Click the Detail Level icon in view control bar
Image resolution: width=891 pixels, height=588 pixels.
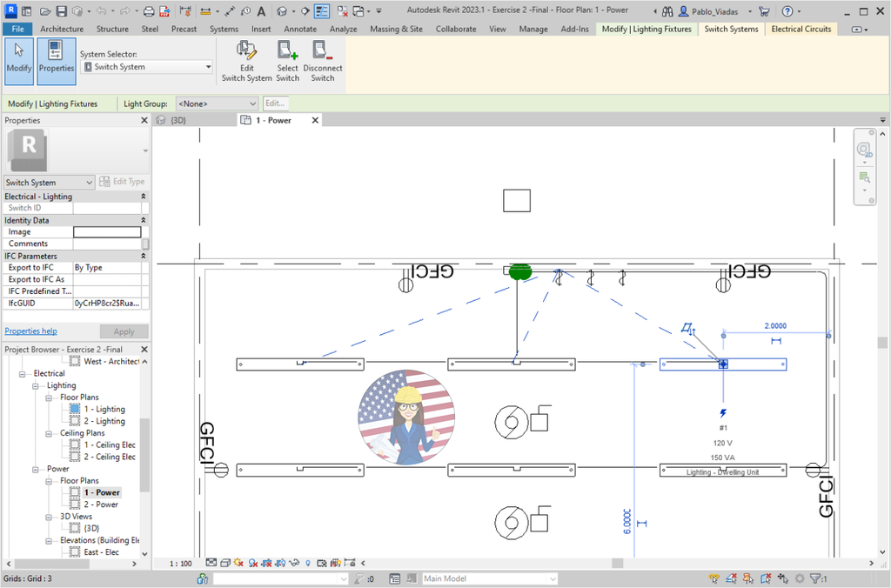coord(211,563)
